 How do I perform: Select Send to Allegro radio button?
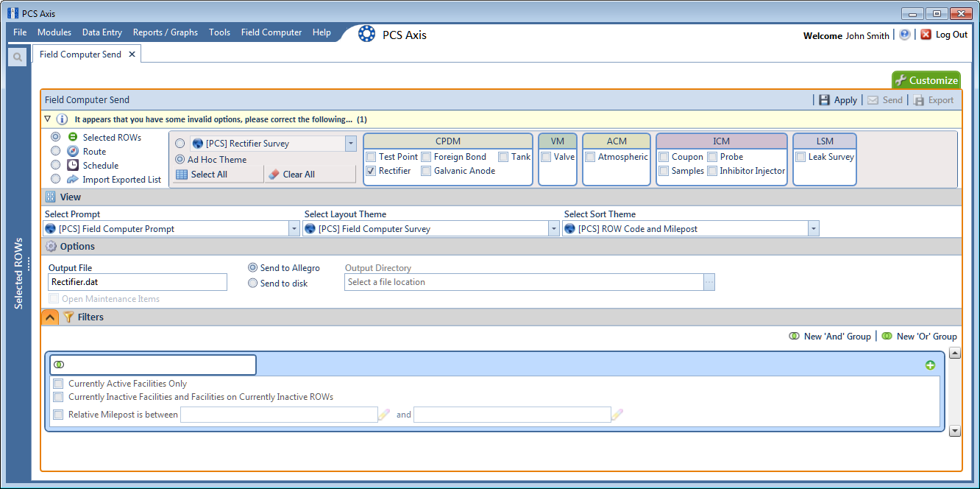click(x=253, y=268)
